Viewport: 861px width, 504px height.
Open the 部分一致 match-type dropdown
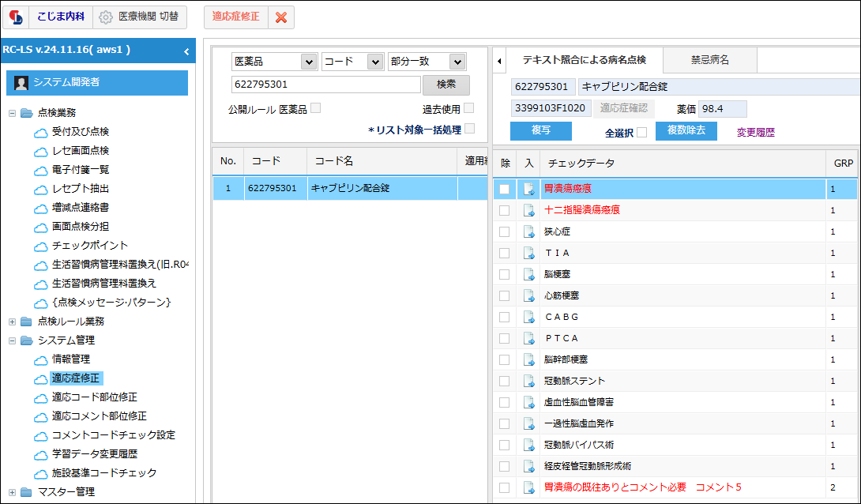[x=427, y=62]
